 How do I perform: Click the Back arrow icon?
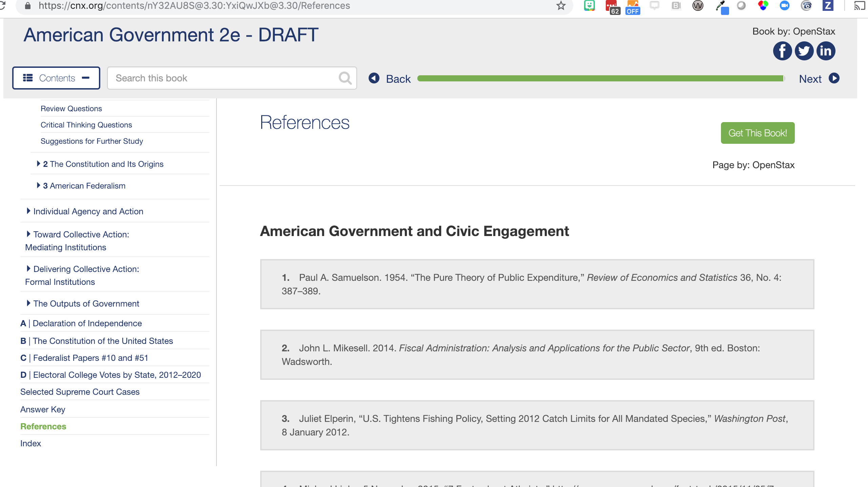coord(374,78)
